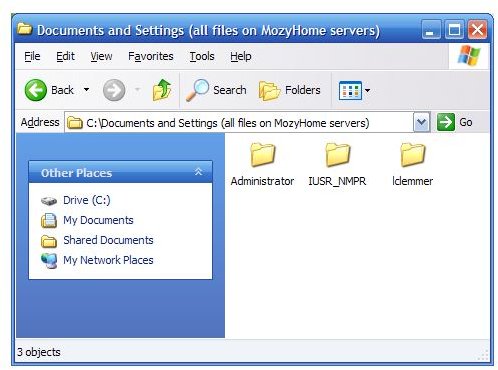498x370 pixels.
Task: Open the Back history dropdown arrow
Action: tap(86, 90)
